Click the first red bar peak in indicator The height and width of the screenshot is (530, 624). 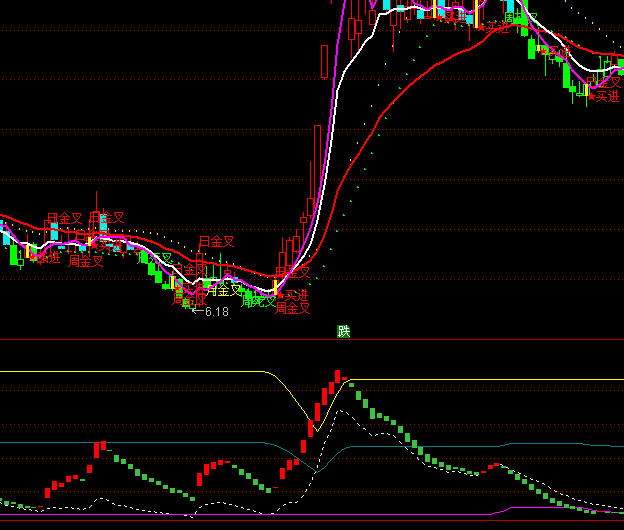pos(100,446)
